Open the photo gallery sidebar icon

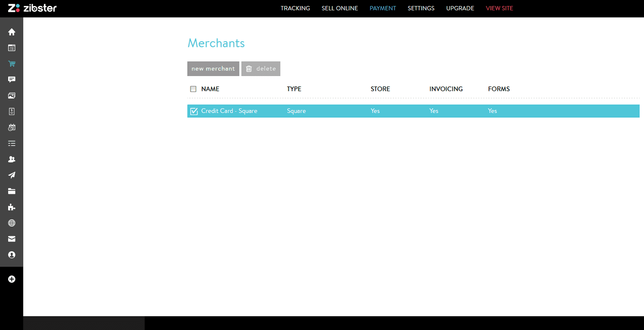pos(12,96)
